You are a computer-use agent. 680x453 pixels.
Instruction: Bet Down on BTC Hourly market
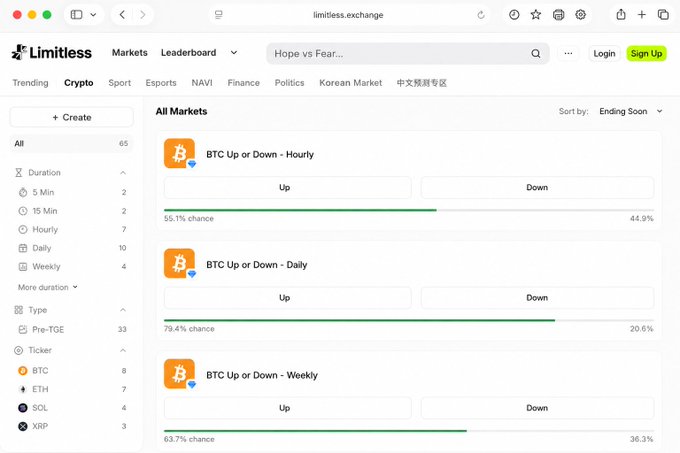pyautogui.click(x=537, y=187)
